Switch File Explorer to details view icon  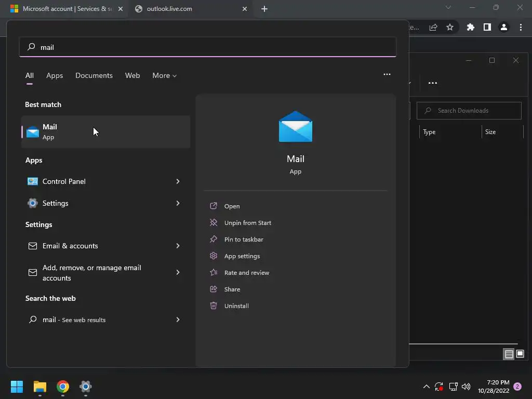coord(509,354)
